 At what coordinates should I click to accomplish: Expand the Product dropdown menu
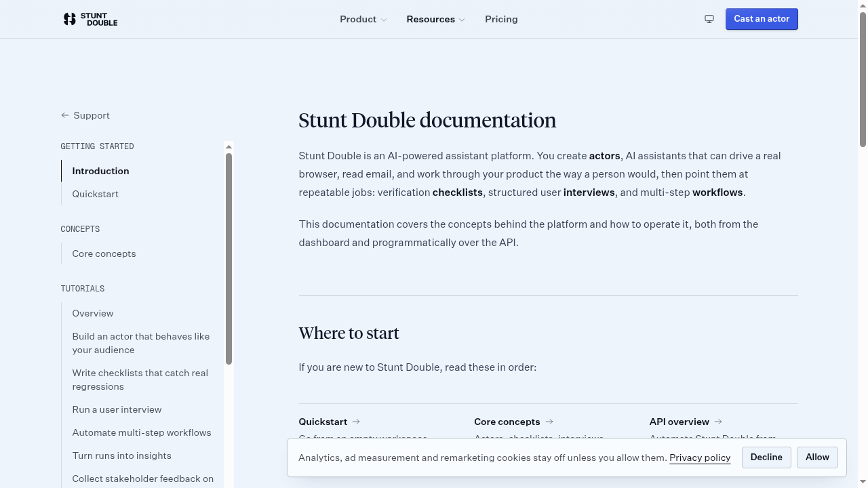coord(363,19)
